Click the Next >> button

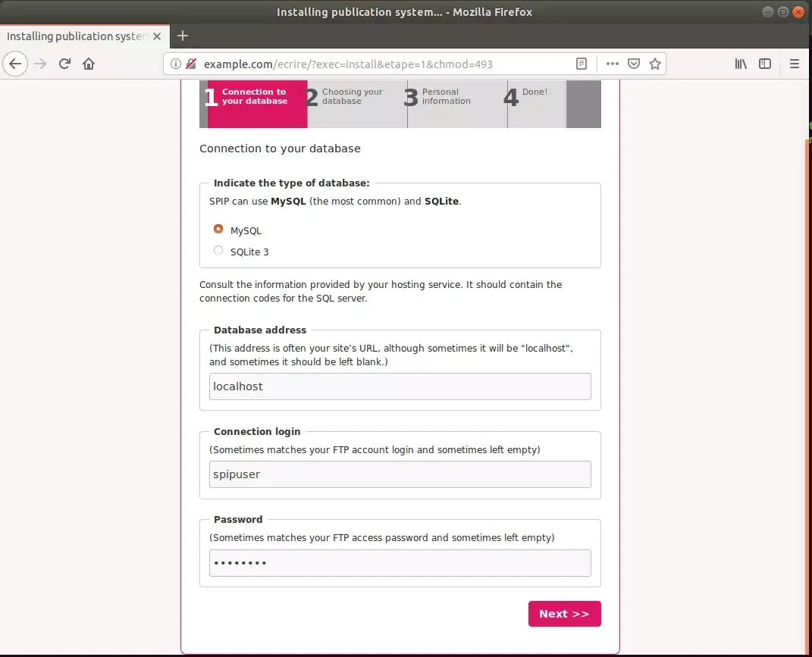click(565, 614)
